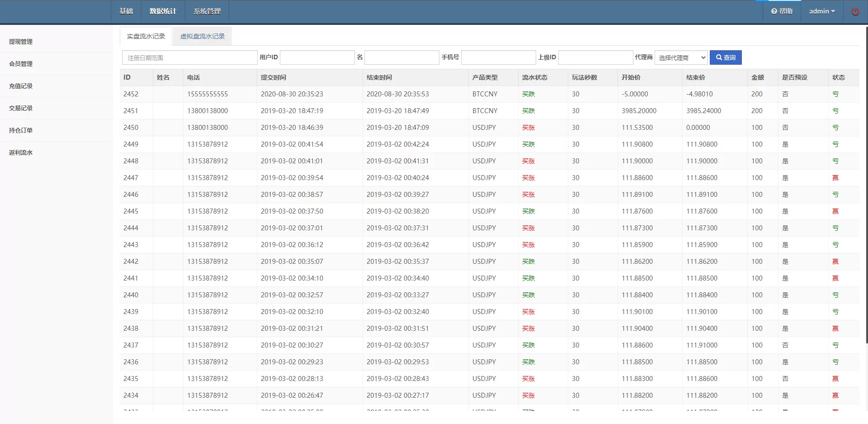
Task: Click the blue 查询 search button
Action: click(725, 57)
